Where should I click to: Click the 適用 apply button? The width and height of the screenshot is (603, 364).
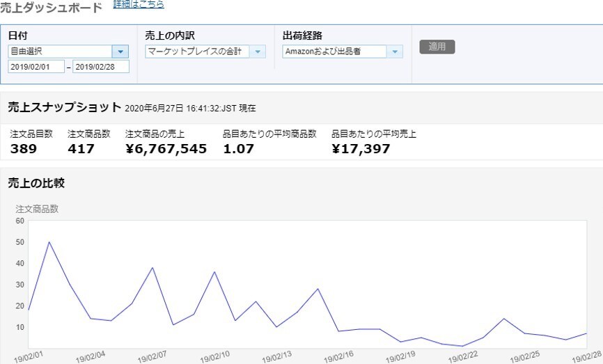437,47
